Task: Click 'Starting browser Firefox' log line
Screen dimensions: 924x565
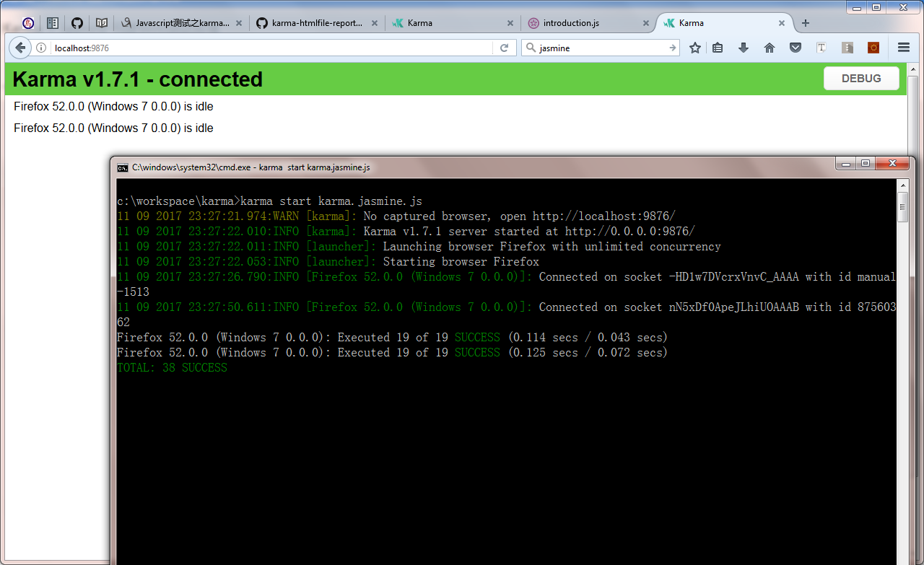Action: click(x=328, y=262)
